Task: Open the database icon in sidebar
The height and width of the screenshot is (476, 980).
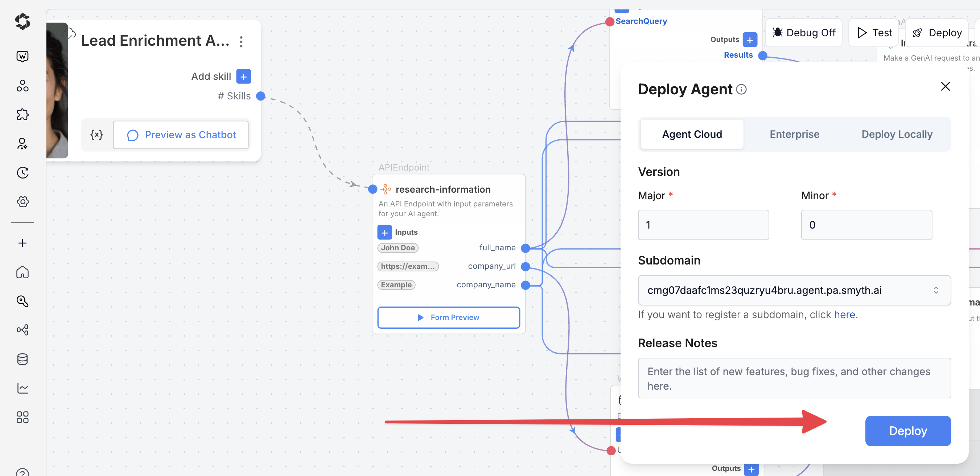Action: [x=22, y=359]
